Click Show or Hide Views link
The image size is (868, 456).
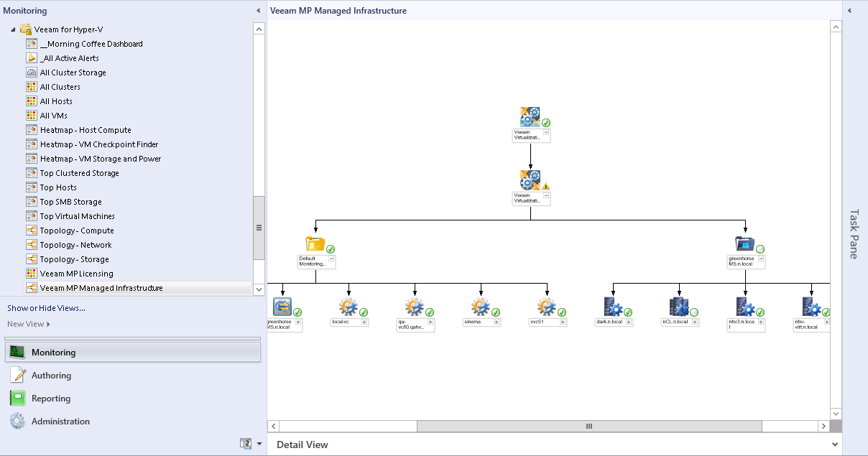[x=46, y=308]
